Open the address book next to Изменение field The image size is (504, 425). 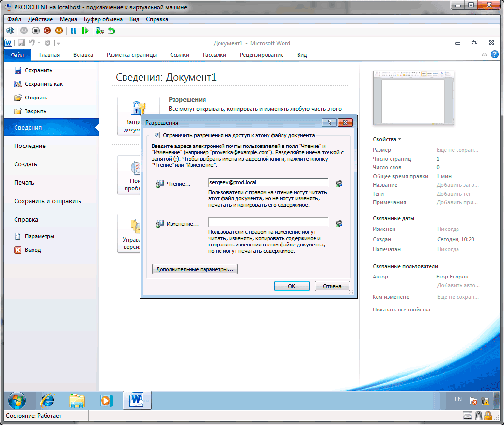339,224
